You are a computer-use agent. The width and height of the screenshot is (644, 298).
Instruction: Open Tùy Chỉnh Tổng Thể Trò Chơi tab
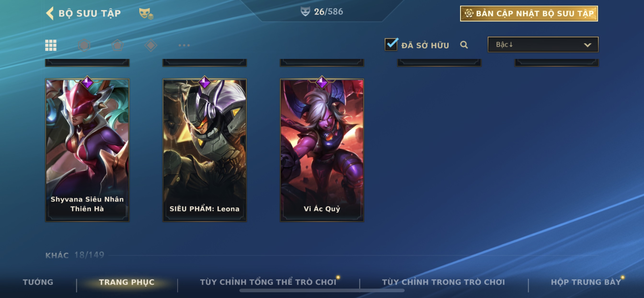[268, 282]
